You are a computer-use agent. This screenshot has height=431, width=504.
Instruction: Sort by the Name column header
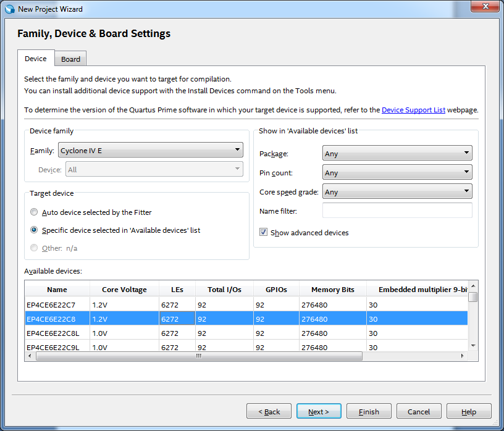tap(57, 289)
